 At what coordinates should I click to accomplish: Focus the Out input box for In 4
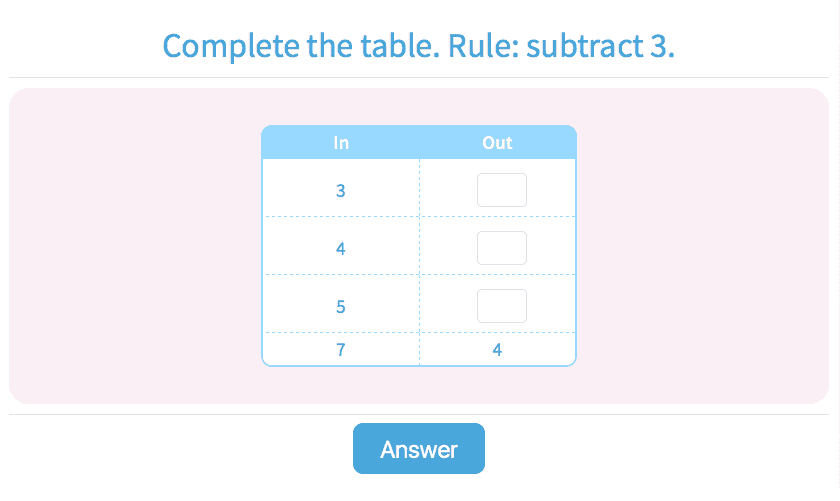501,248
